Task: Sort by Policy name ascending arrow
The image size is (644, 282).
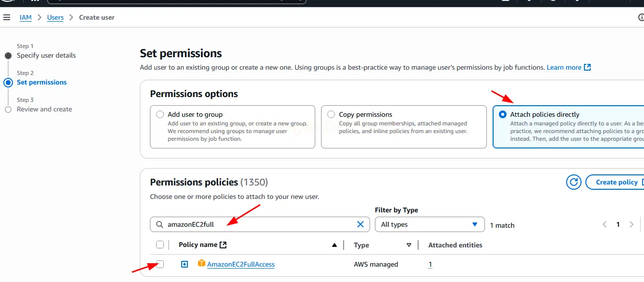Action: click(x=334, y=245)
